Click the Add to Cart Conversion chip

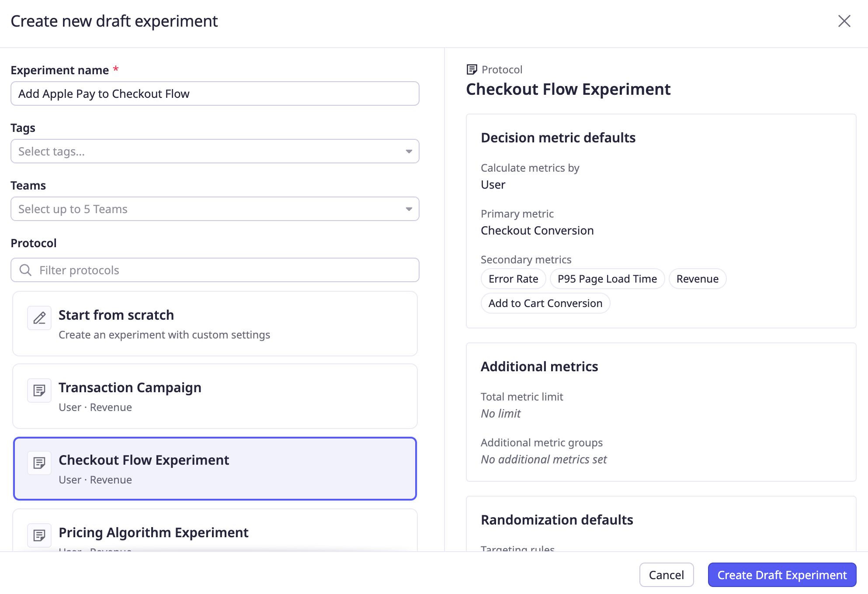545,303
